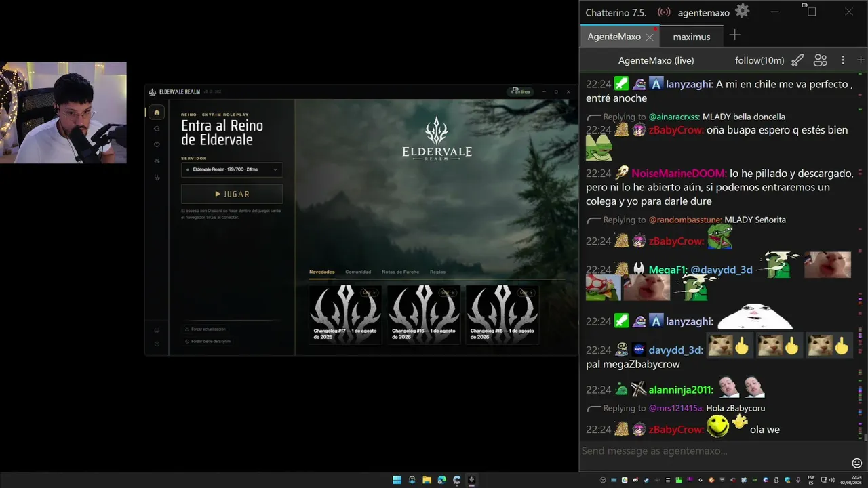Open Microsoft Edge from the taskbar
The width and height of the screenshot is (868, 488).
pos(441,480)
